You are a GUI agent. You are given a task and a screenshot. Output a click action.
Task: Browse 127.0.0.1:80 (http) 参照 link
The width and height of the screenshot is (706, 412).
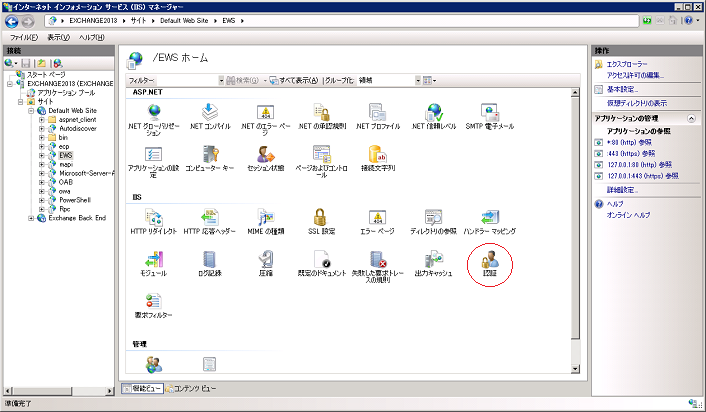[x=639, y=165]
